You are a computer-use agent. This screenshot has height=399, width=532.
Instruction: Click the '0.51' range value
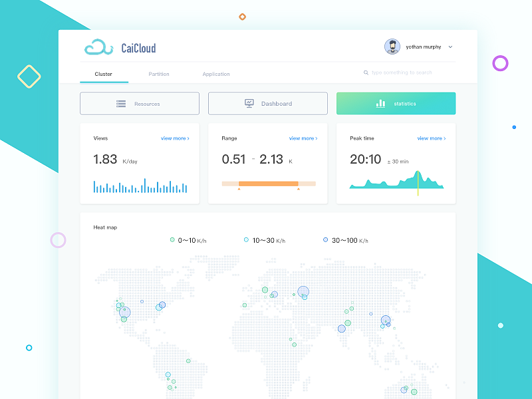[234, 159]
